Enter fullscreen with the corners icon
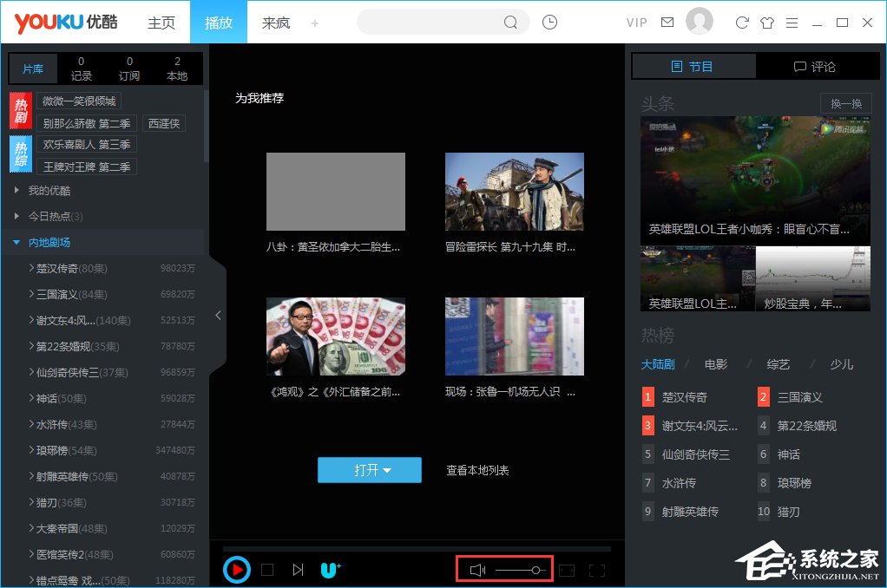This screenshot has height=588, width=887. tap(596, 570)
